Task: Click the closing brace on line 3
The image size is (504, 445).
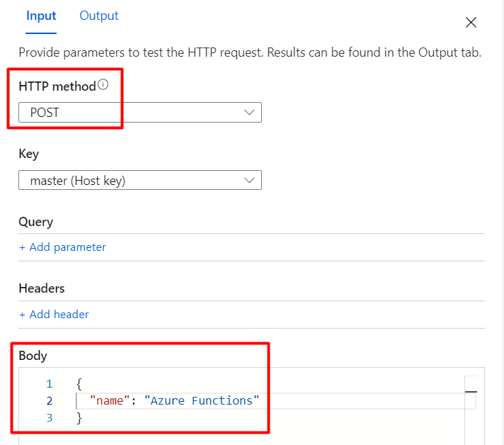Action: tap(79, 417)
